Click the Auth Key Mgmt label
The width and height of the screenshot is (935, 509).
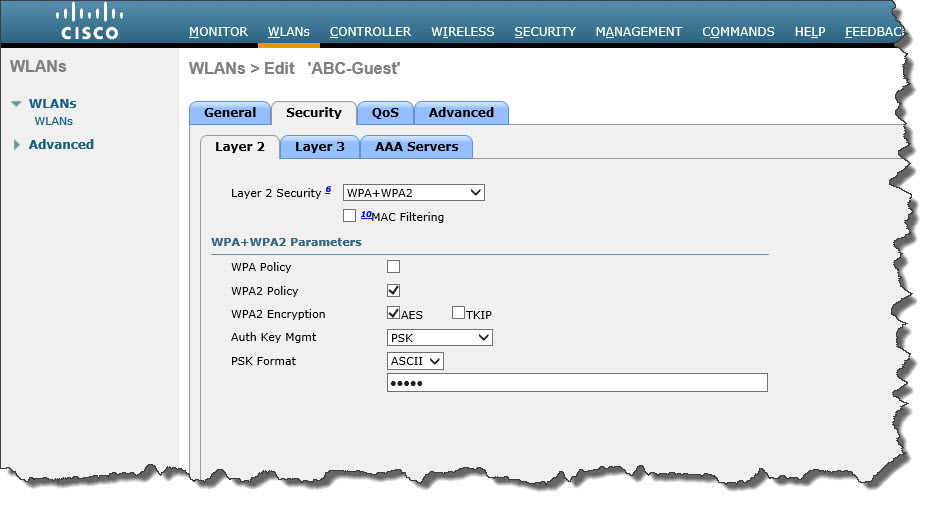click(x=274, y=337)
